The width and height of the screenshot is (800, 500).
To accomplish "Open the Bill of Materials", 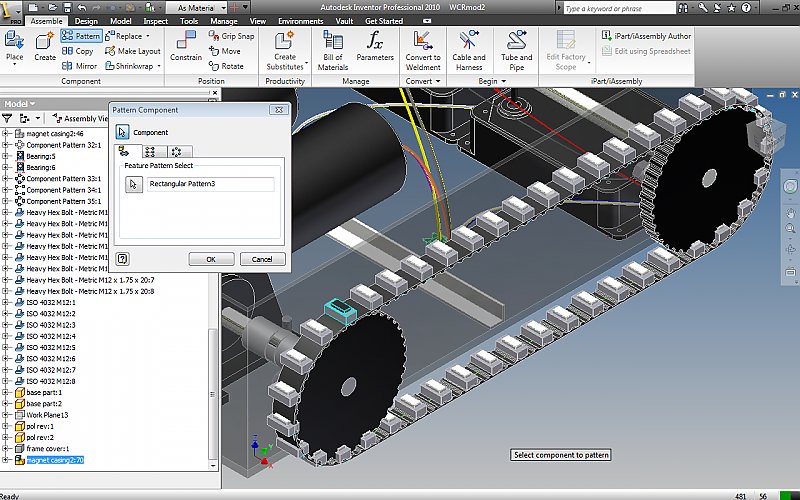I will pos(333,43).
